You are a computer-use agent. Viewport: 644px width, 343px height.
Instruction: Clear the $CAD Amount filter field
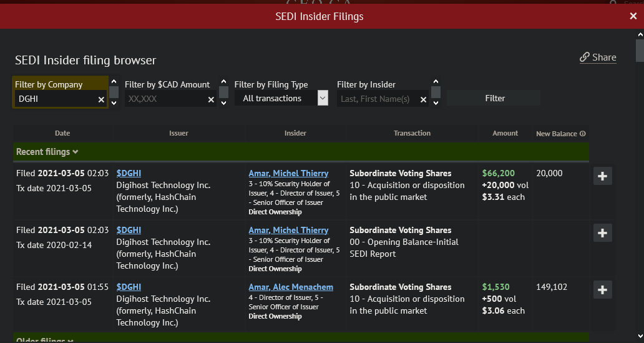click(211, 99)
